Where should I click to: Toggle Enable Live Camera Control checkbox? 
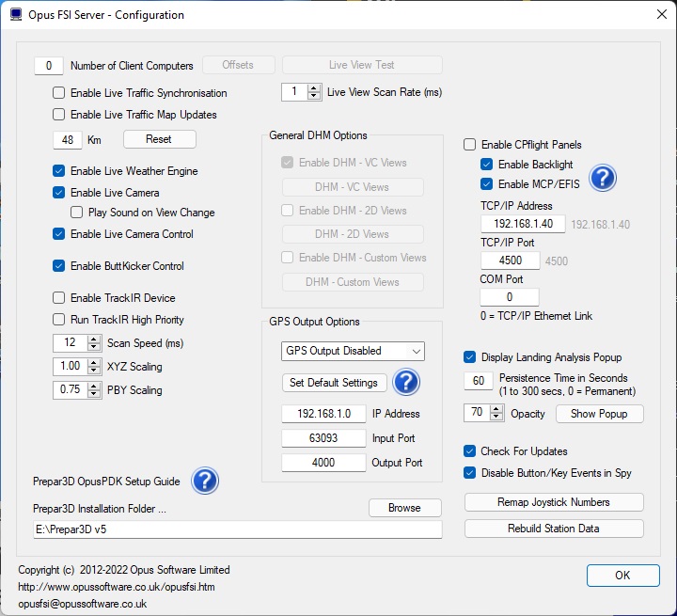tap(58, 234)
